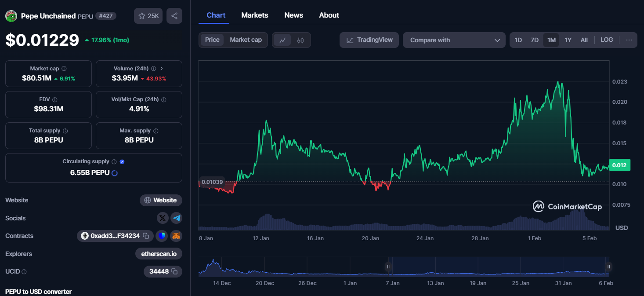Screen dimensions: 644x296
Task: Click info icon beside FDV
Action: point(55,100)
